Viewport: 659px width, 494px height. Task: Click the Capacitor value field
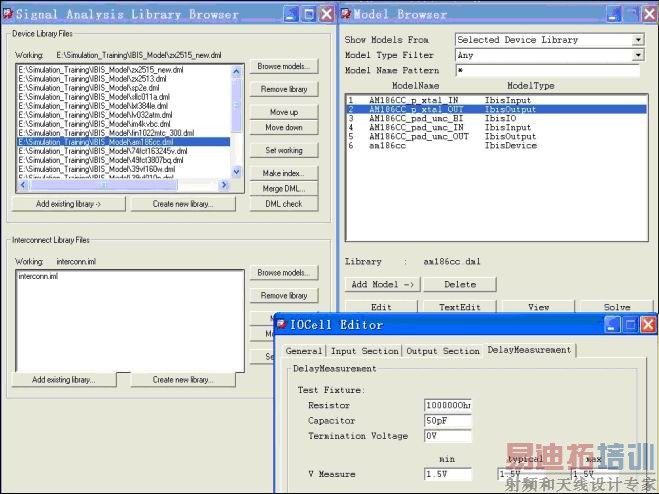point(448,420)
